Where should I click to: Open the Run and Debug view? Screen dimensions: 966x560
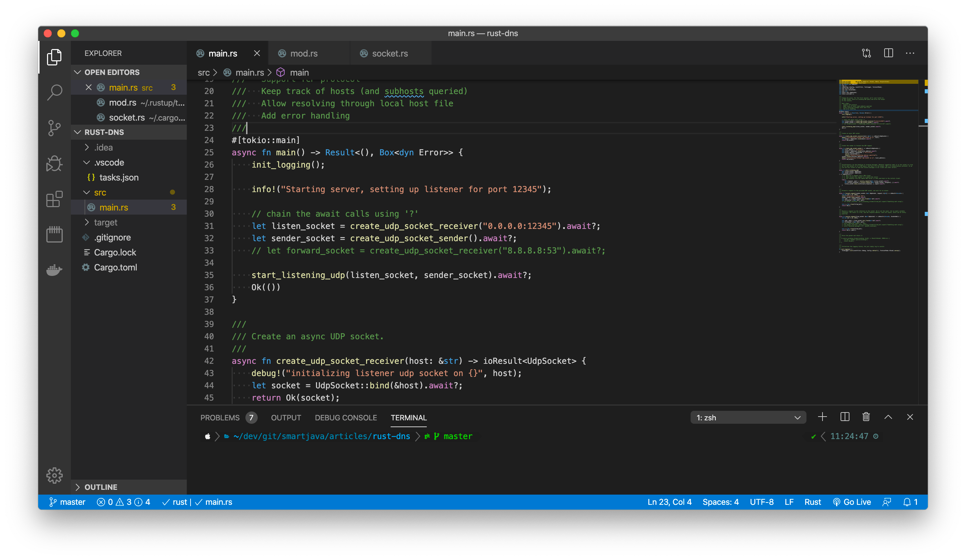click(x=54, y=164)
